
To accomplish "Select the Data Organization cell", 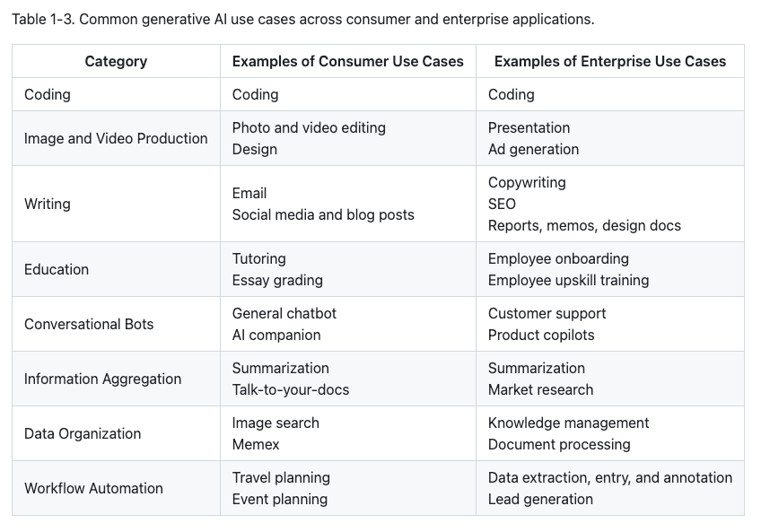I will coord(83,433).
